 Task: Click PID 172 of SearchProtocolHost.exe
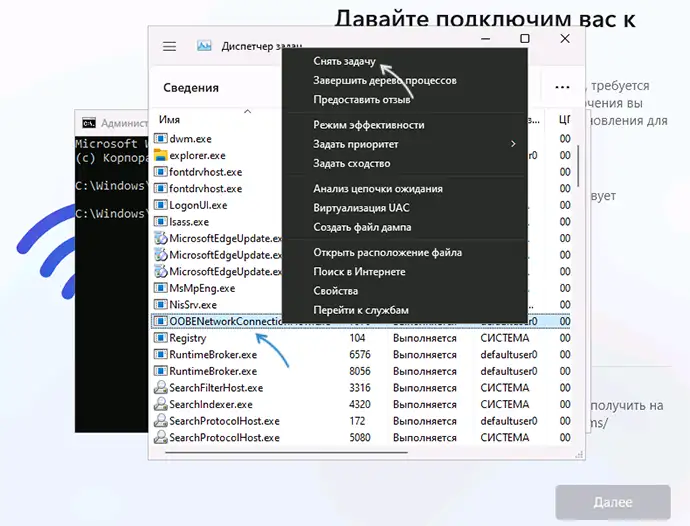click(x=357, y=421)
